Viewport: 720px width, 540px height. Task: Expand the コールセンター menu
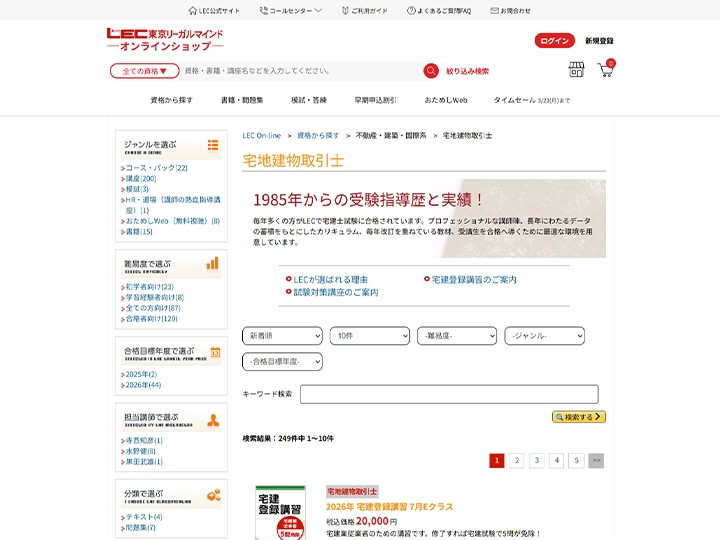coord(291,11)
